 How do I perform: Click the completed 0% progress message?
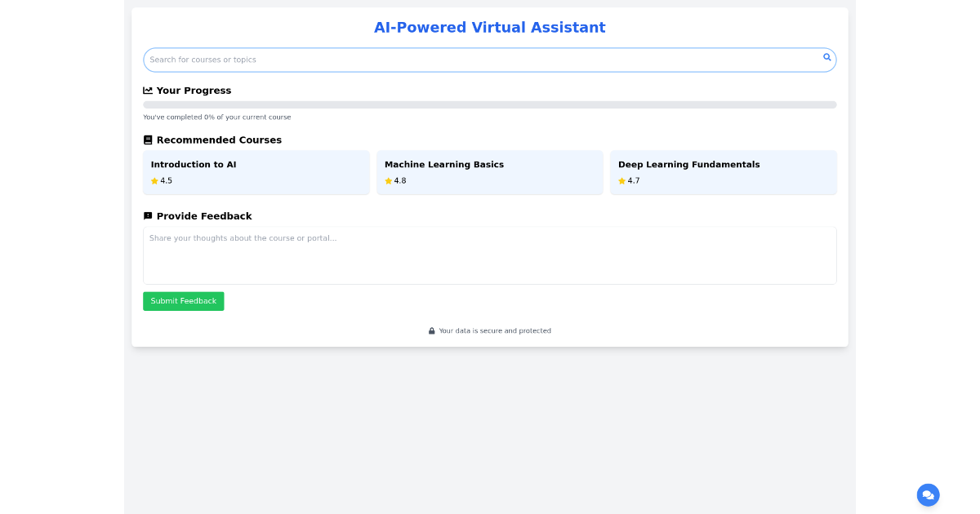point(217,117)
